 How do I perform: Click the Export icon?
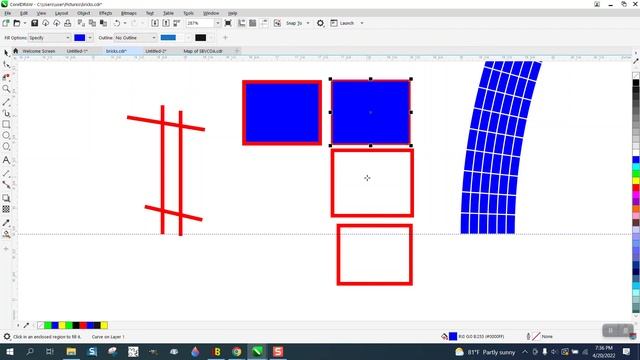[166, 23]
